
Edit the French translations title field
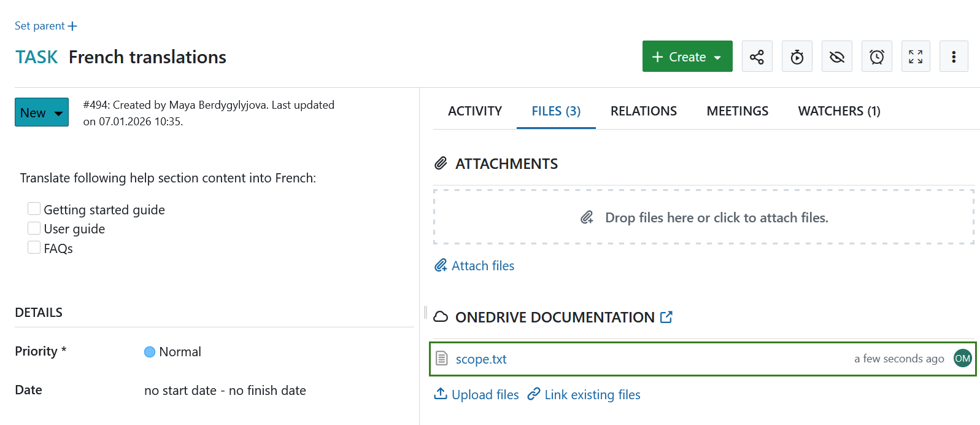pos(147,57)
